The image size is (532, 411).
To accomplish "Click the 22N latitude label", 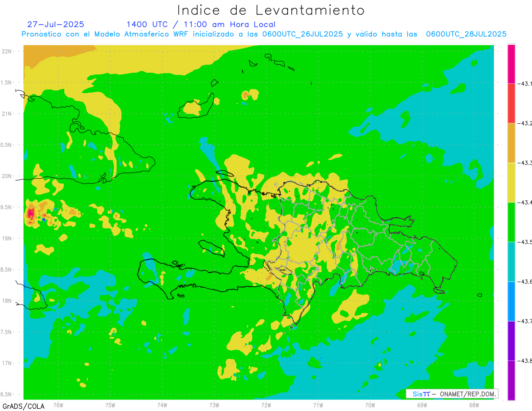I will click(x=8, y=51).
